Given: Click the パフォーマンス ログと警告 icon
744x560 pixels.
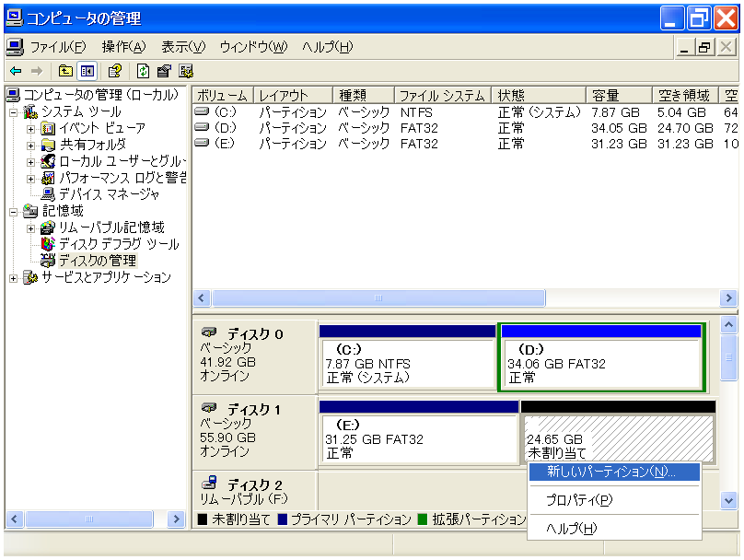Looking at the screenshot, I should pyautogui.click(x=48, y=178).
